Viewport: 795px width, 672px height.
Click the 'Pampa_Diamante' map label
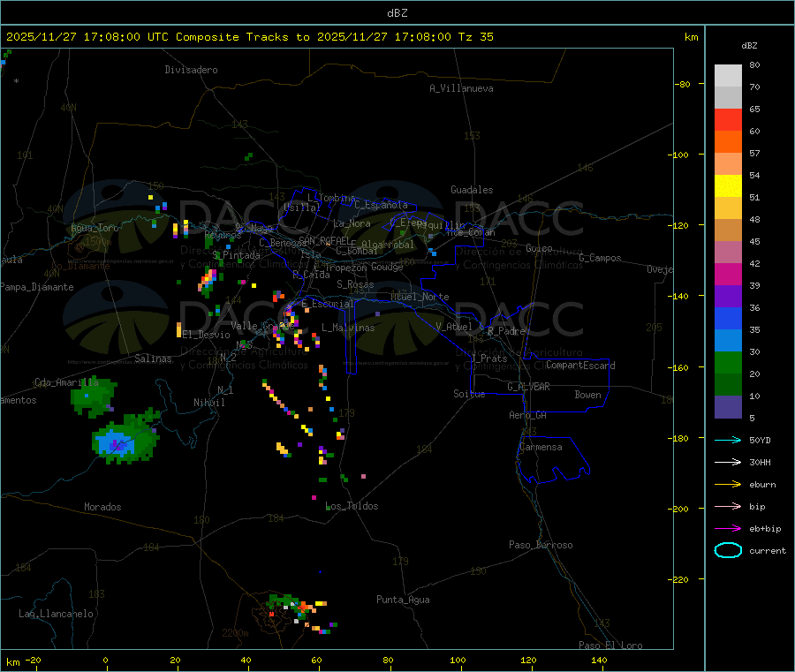[x=36, y=287]
